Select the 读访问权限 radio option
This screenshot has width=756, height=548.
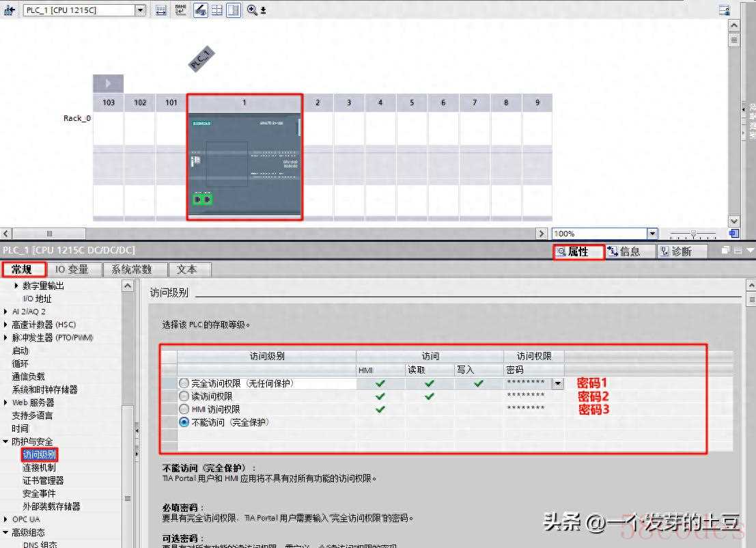click(184, 396)
